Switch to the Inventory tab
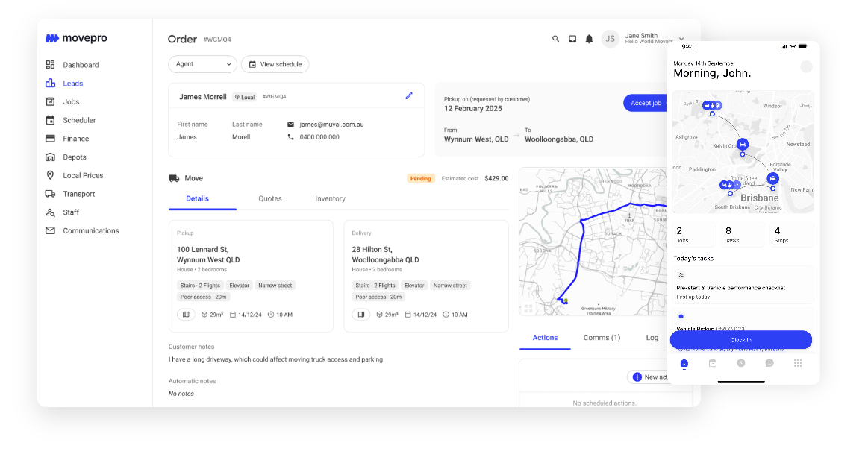 pyautogui.click(x=330, y=198)
